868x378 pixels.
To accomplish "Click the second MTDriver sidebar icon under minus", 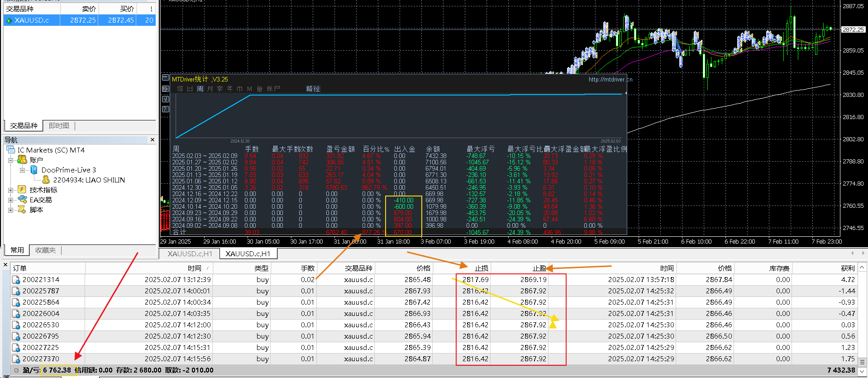I will click(165, 89).
